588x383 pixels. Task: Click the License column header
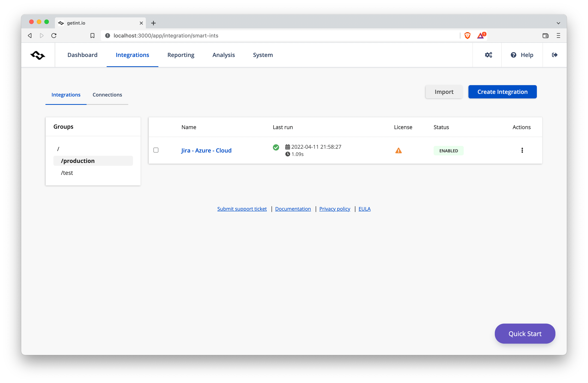click(403, 127)
